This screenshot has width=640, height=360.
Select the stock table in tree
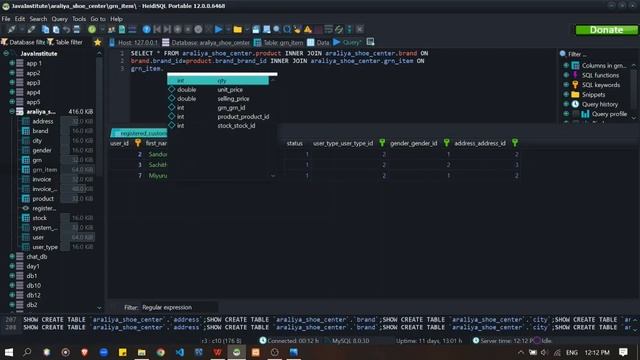pyautogui.click(x=40, y=218)
